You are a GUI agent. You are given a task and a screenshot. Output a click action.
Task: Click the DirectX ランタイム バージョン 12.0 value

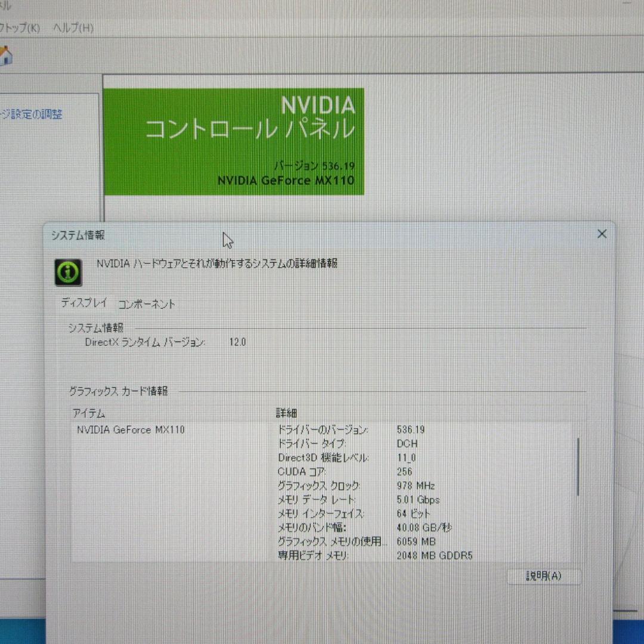[x=237, y=342]
